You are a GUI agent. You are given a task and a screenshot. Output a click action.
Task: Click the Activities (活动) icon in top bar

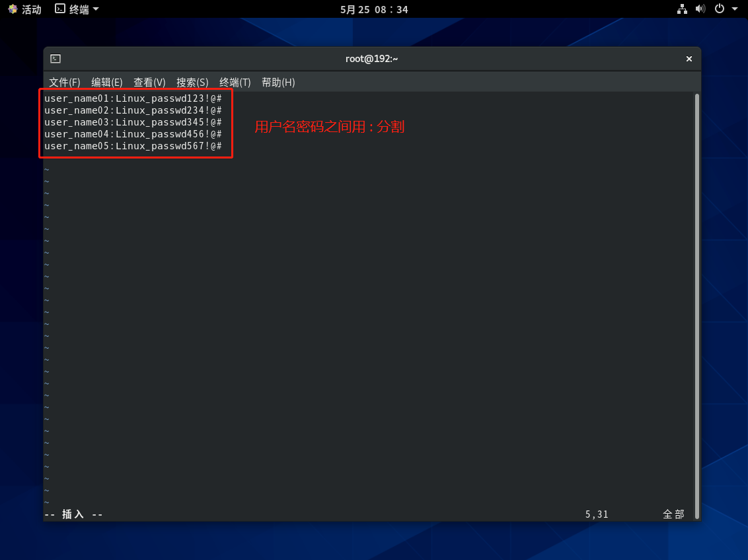point(13,9)
